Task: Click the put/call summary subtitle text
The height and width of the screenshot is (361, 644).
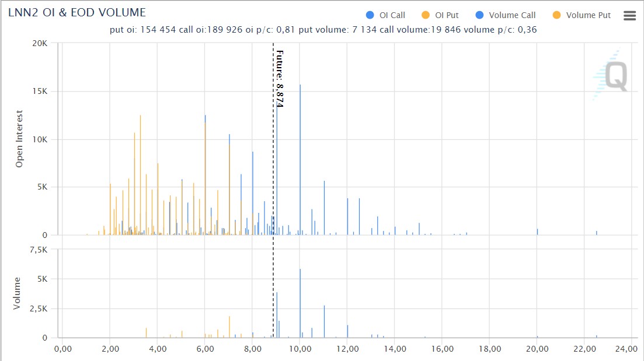Action: coord(322,30)
